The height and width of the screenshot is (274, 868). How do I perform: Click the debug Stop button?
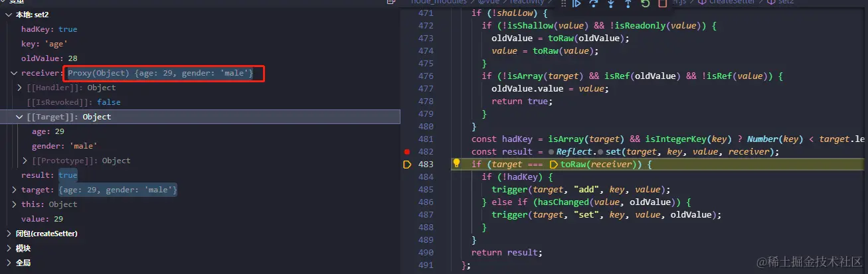pos(662,3)
